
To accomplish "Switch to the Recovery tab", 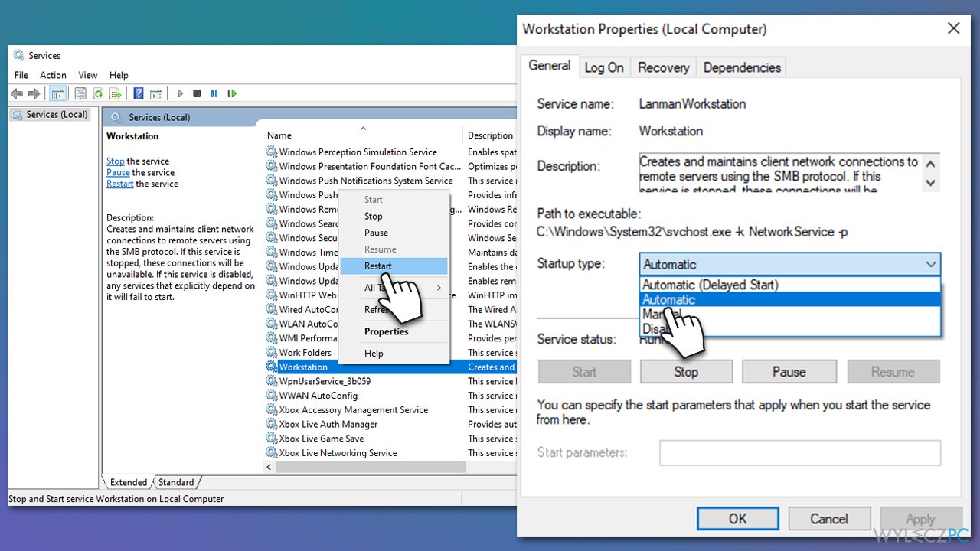I will point(663,67).
